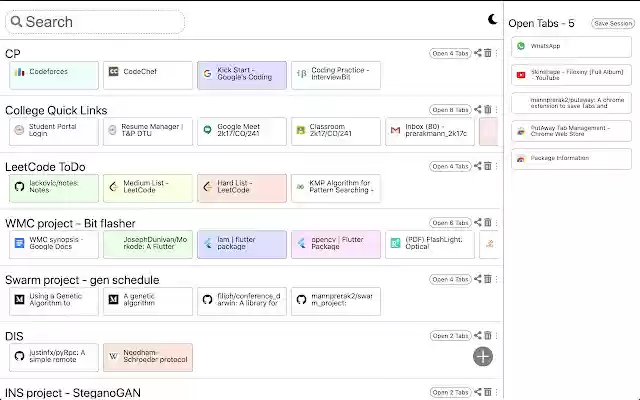Screen dimensions: 640x400
Task: Open KMP Algorithm for Pattern Searching tab
Action: point(336,188)
